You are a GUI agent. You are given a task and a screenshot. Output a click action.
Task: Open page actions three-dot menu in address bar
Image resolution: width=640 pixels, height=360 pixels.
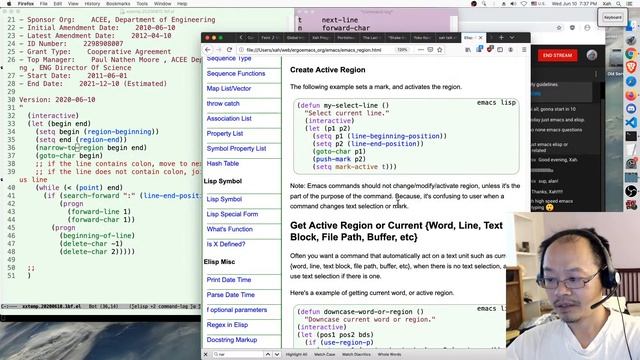click(420, 50)
